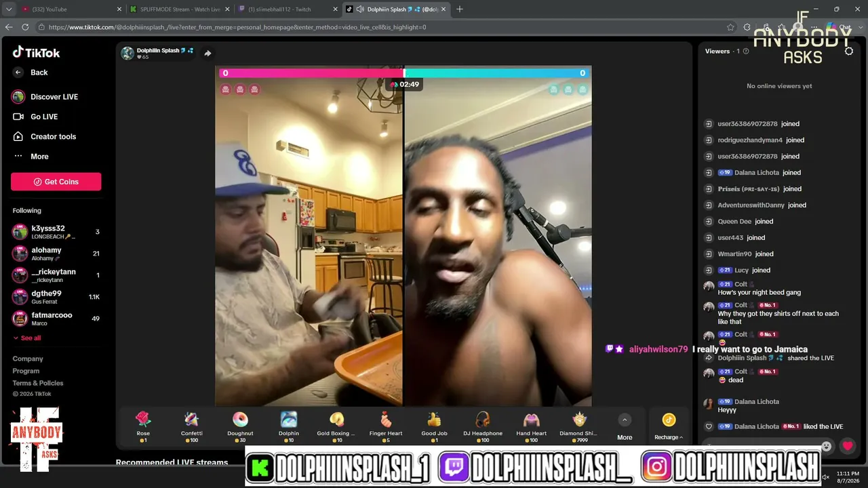Send a Rose gift
Viewport: 868px width, 488px height.
click(x=143, y=426)
